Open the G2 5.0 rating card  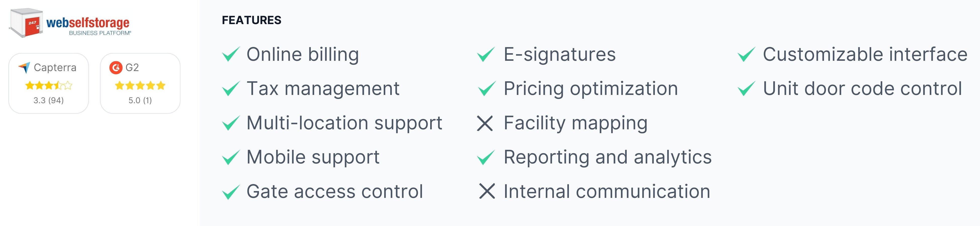140,83
